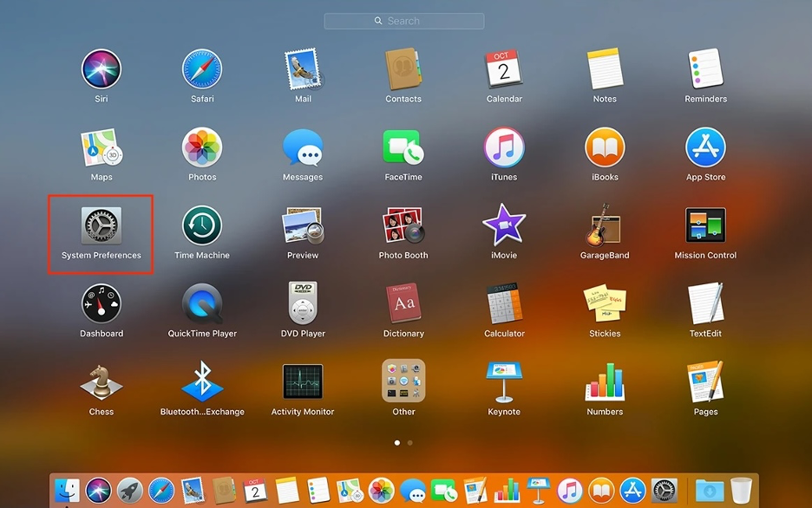Screen dimensions: 812x508
Task: Open Reminders from the Dock
Action: point(318,491)
